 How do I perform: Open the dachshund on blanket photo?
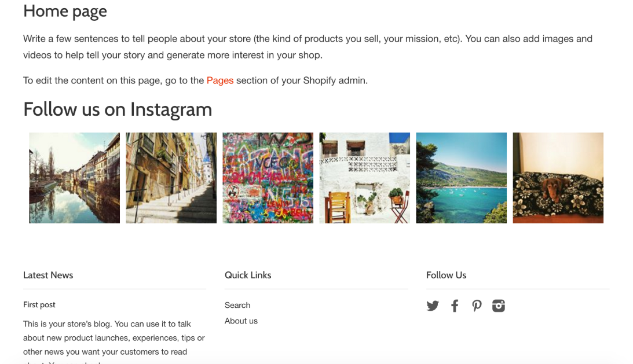point(558,178)
